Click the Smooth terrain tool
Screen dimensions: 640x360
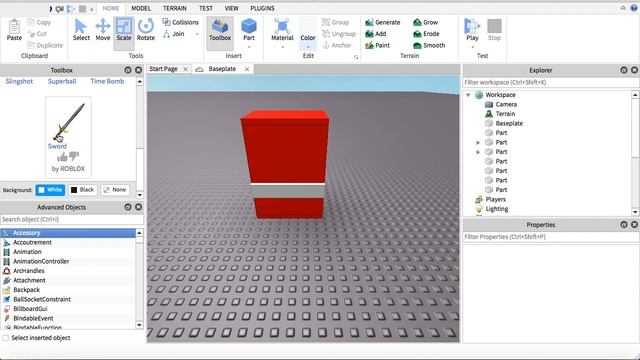point(429,45)
